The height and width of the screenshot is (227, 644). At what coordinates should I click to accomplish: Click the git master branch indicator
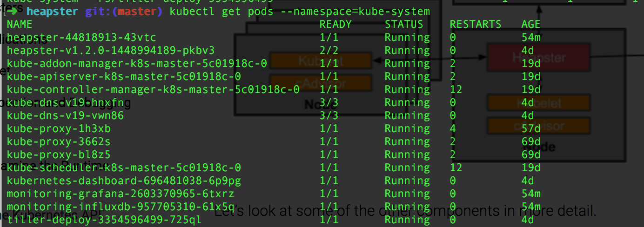coord(124,11)
